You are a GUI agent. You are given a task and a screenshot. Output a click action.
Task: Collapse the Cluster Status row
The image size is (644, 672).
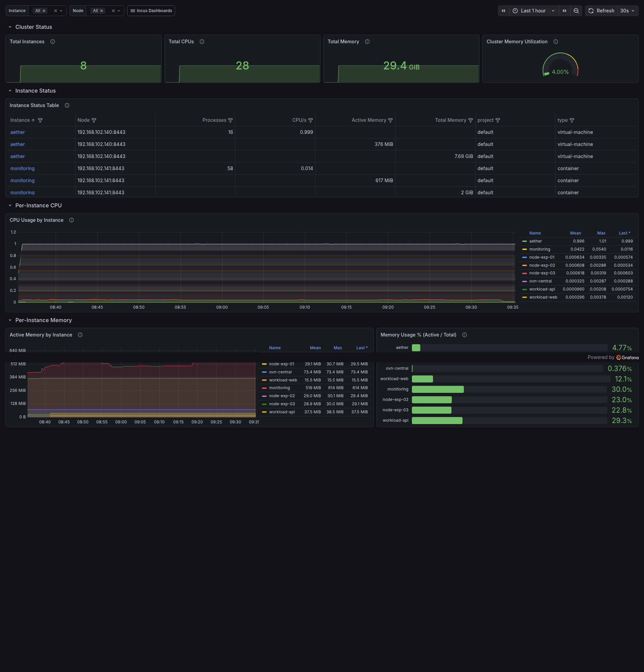click(10, 27)
